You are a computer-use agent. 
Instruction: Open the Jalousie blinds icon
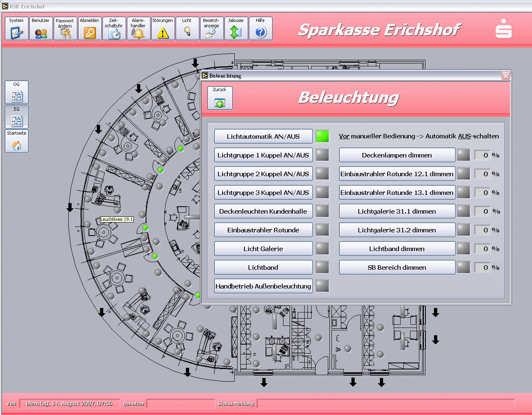236,28
